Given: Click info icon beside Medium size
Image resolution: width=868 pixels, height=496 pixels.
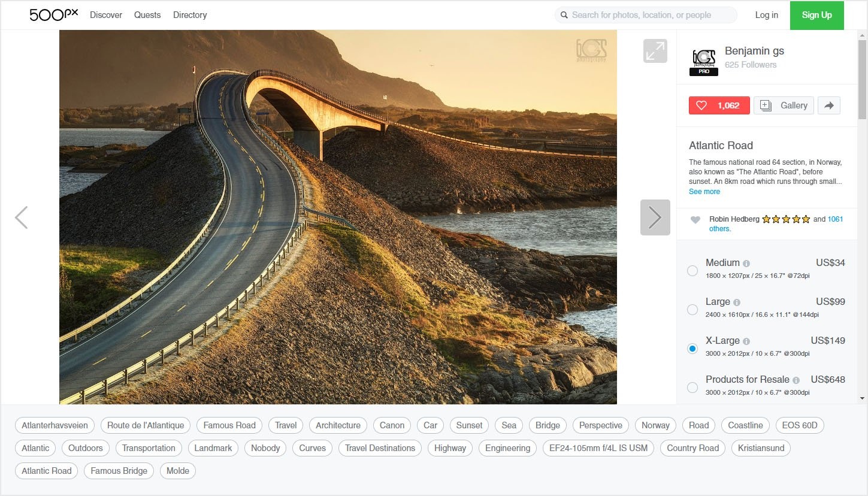Looking at the screenshot, I should pos(746,264).
